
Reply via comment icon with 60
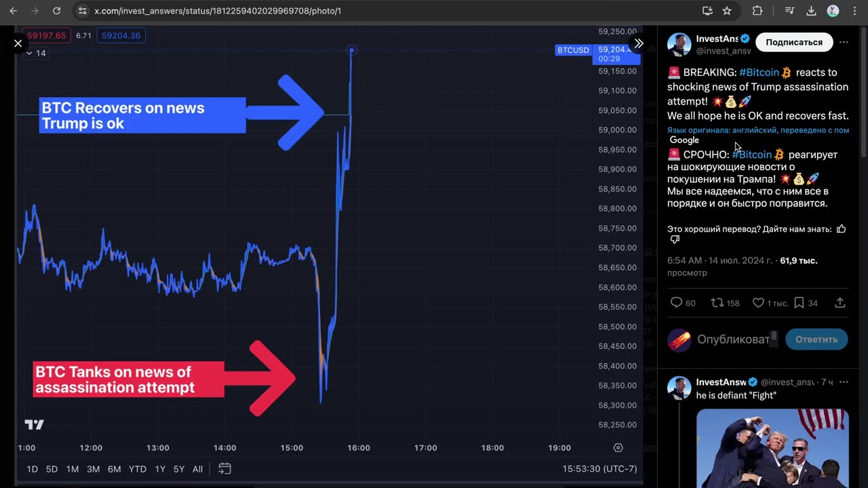683,303
